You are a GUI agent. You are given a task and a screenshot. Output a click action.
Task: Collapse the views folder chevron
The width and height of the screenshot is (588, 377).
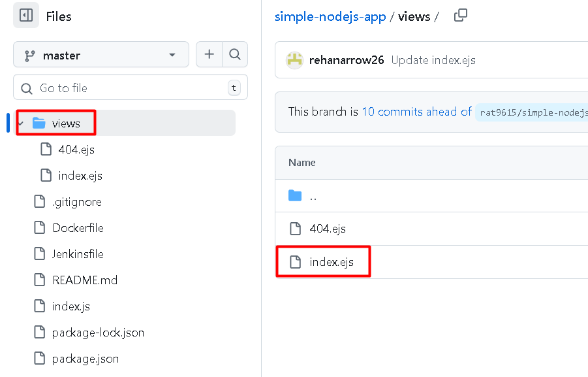(x=21, y=123)
